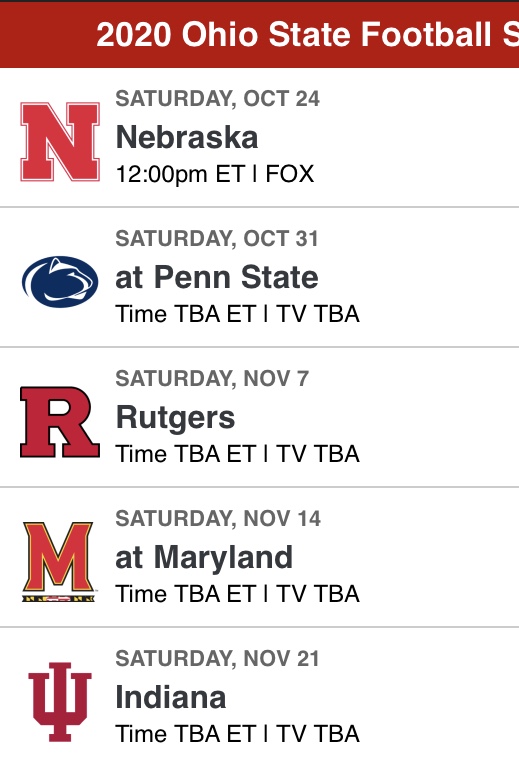Click Penn State's Time TBA TV TBA line
Image resolution: width=519 pixels, height=762 pixels.
click(x=238, y=314)
